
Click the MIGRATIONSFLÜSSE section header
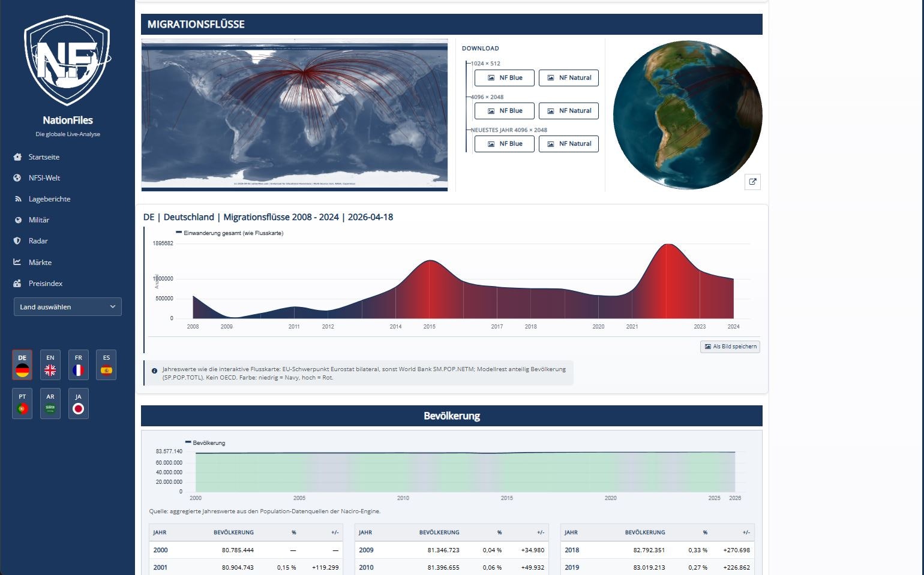point(452,24)
